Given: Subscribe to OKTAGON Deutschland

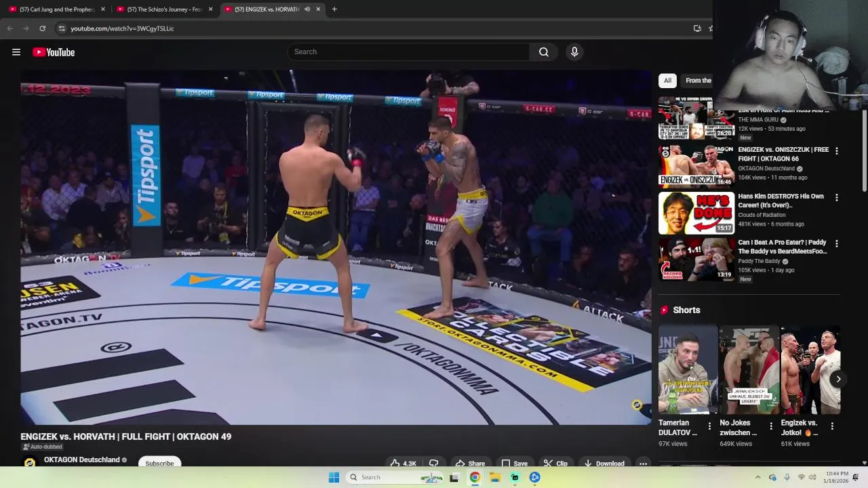Looking at the screenshot, I should pyautogui.click(x=159, y=463).
